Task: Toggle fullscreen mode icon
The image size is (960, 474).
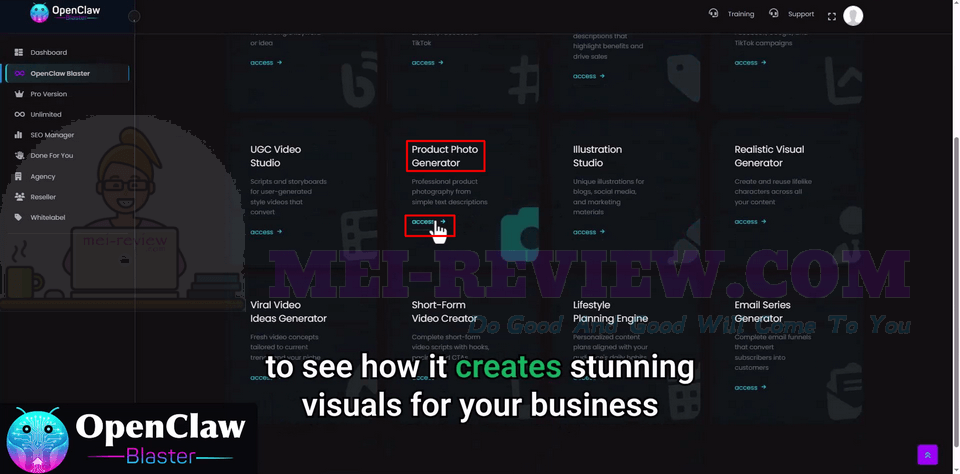Action: click(831, 17)
